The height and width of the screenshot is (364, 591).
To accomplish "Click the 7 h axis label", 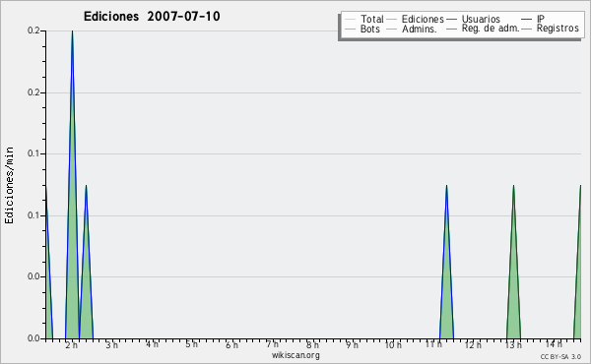I will [272, 344].
